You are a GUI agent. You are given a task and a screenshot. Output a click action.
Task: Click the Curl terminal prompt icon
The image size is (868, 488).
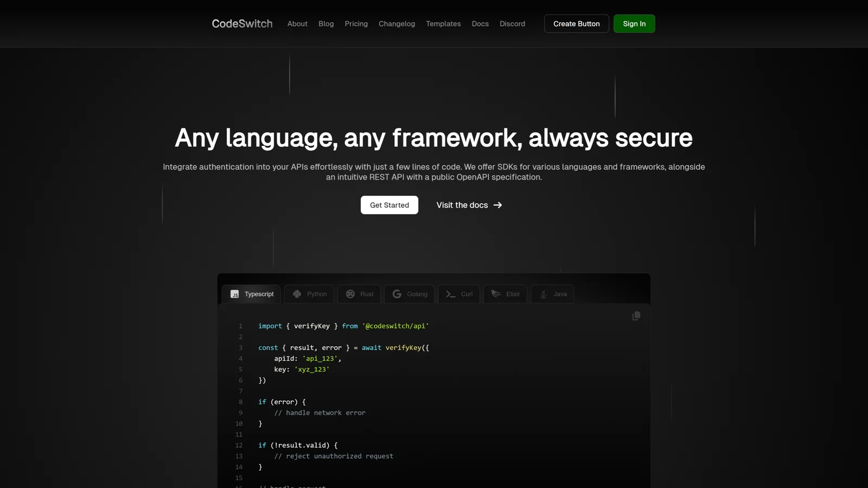pyautogui.click(x=450, y=294)
